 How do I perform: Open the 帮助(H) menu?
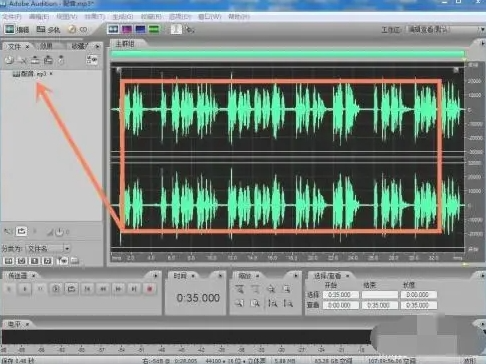(x=238, y=16)
